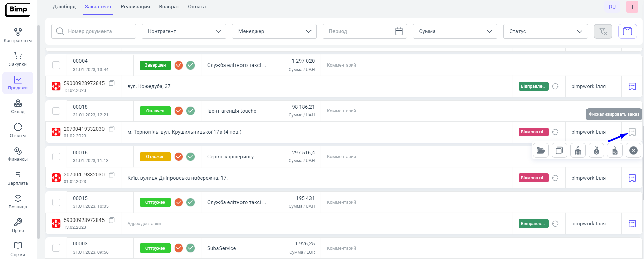Screen dimensions: 644x259
Task: Click the clear filters funnel icon
Action: (x=603, y=31)
